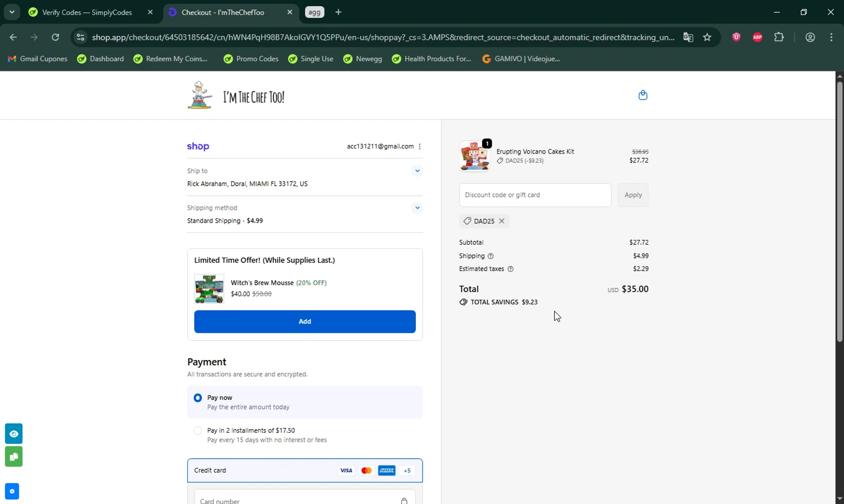This screenshot has width=844, height=504.
Task: Open Newegg bookmark
Action: [363, 58]
